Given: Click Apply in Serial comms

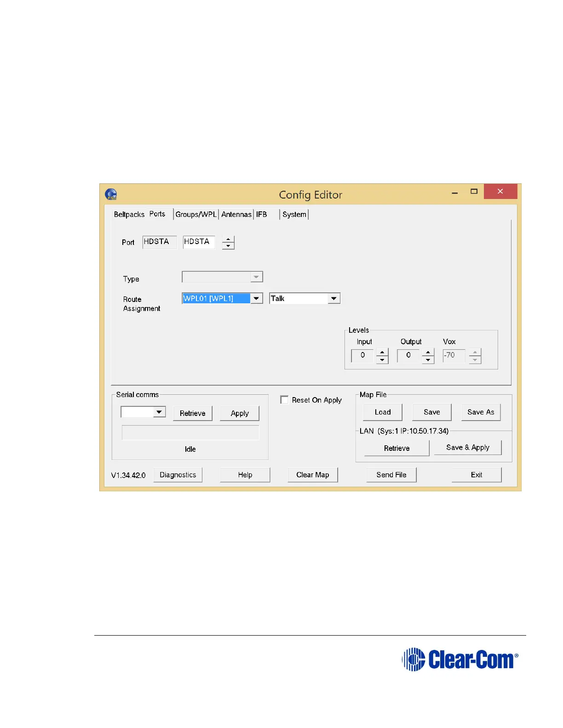Looking at the screenshot, I should (x=240, y=413).
